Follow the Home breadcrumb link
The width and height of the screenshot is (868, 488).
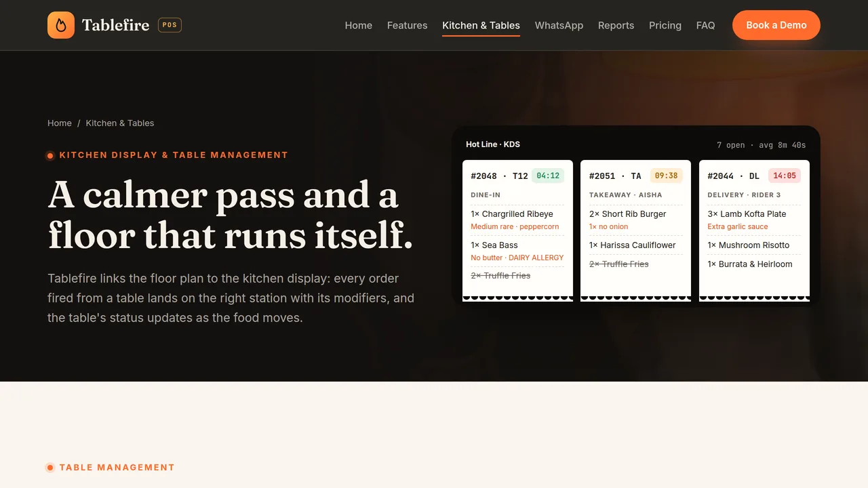point(60,123)
